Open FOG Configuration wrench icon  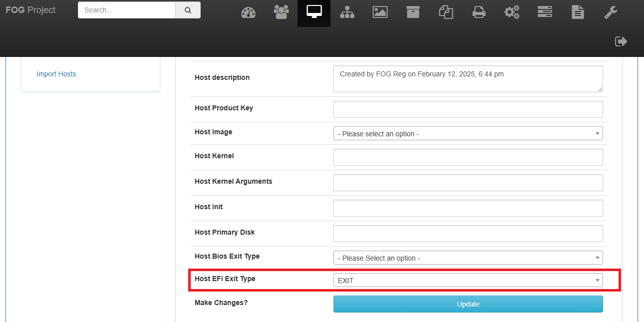pyautogui.click(x=611, y=12)
